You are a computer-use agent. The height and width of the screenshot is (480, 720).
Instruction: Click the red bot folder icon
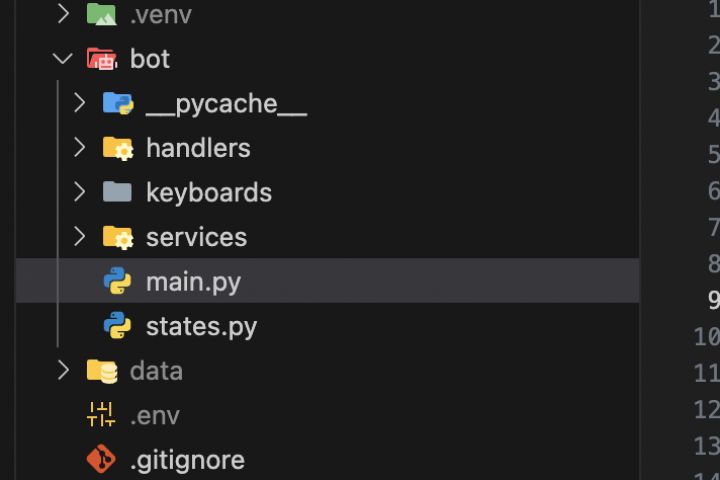pyautogui.click(x=101, y=59)
